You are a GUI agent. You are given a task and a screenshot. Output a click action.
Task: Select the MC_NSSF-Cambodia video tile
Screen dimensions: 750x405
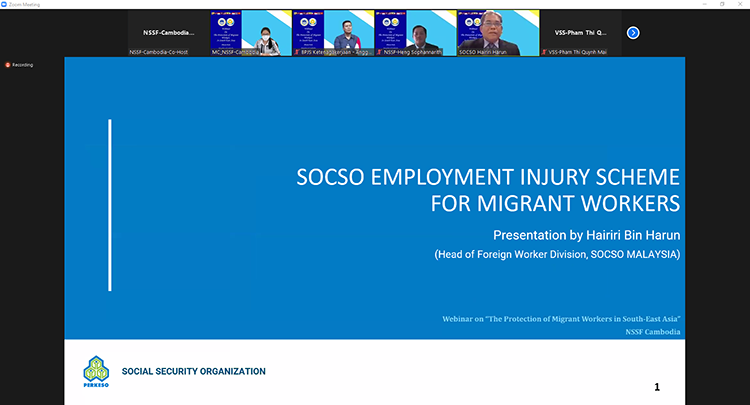(x=251, y=33)
